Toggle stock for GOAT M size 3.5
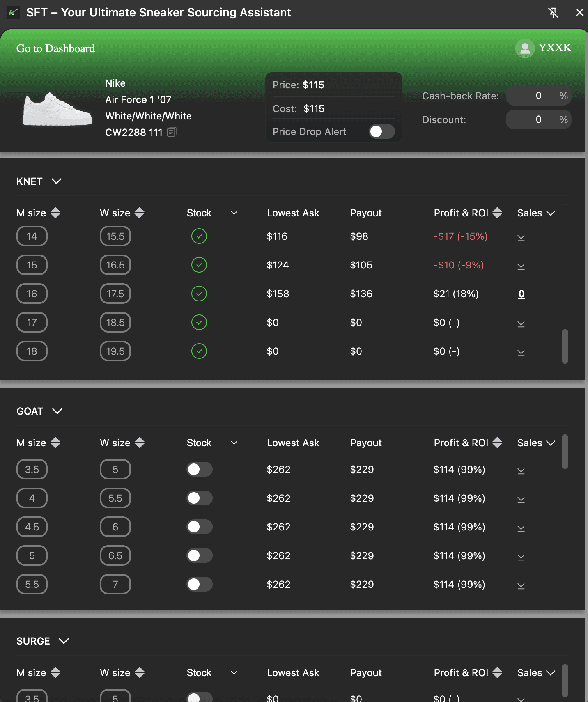This screenshot has height=702, width=588. (x=200, y=469)
